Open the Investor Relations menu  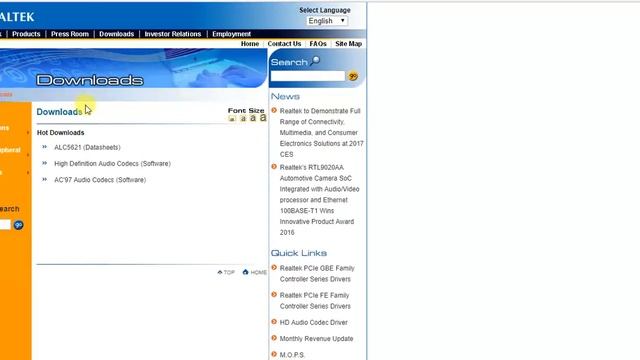pyautogui.click(x=173, y=34)
